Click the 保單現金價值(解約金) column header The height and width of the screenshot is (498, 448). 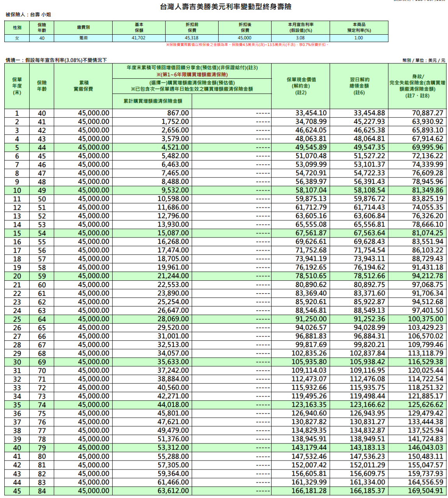[x=301, y=86]
